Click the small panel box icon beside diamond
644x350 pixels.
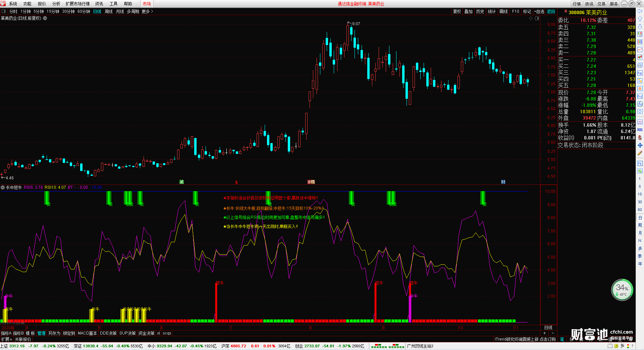(x=537, y=18)
